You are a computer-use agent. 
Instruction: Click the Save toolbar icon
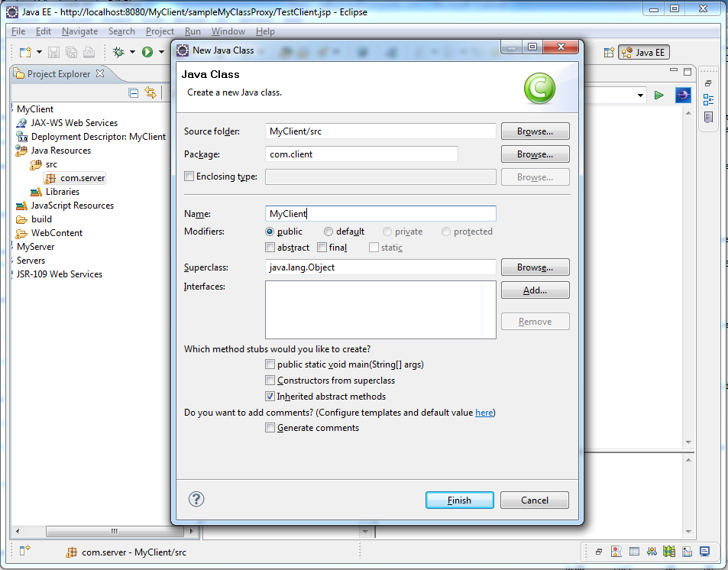(x=54, y=52)
